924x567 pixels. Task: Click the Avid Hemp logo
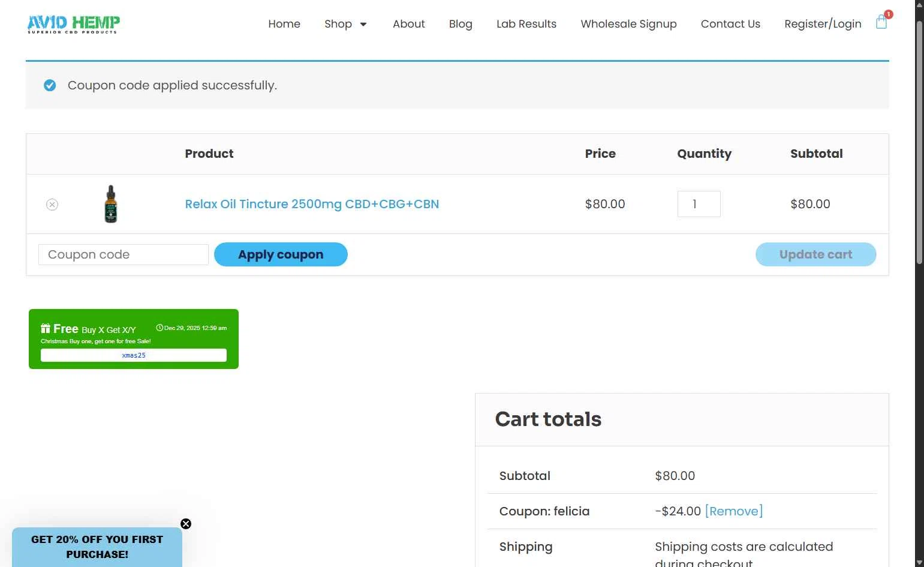[x=74, y=24]
